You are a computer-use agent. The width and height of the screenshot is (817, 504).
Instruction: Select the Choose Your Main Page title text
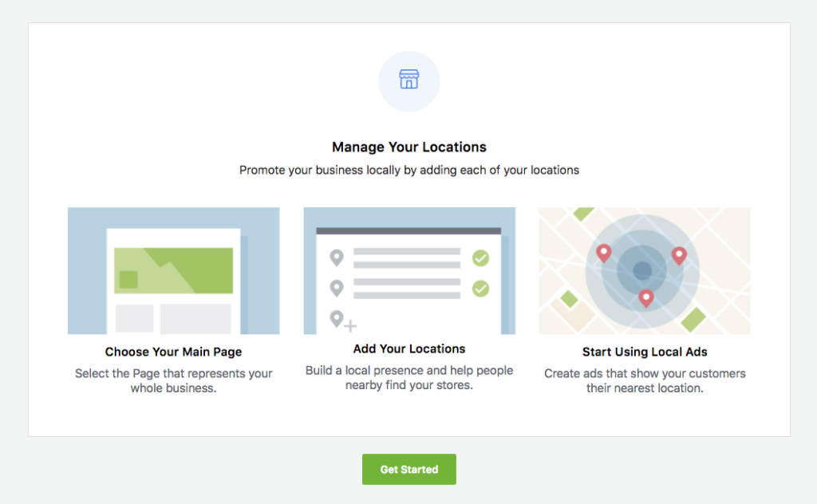[x=173, y=352]
